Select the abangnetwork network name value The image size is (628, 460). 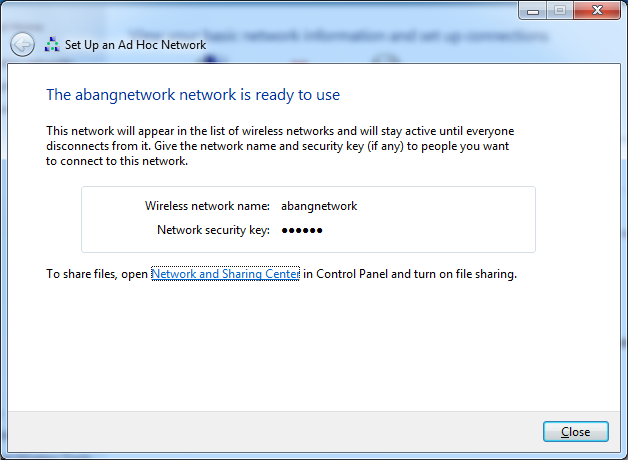click(x=319, y=206)
